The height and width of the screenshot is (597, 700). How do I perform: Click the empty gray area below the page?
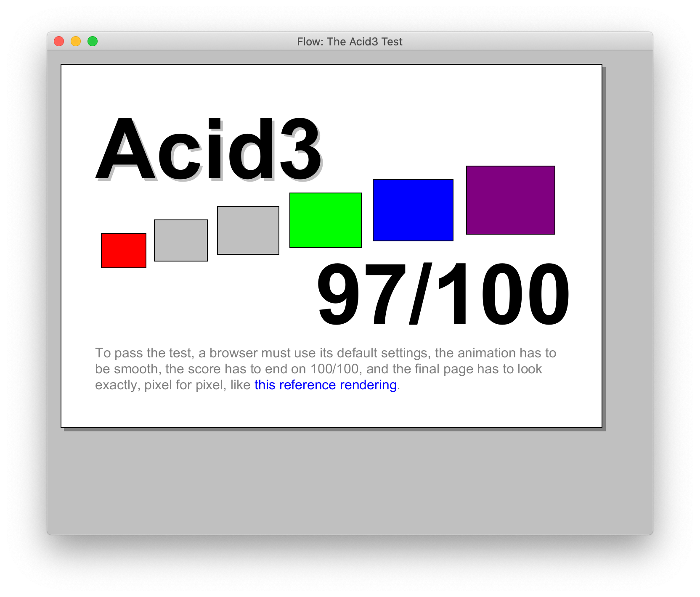coord(349,483)
